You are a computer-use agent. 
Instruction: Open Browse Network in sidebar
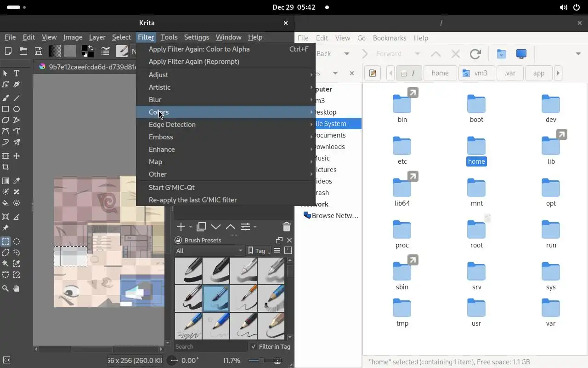(x=331, y=215)
